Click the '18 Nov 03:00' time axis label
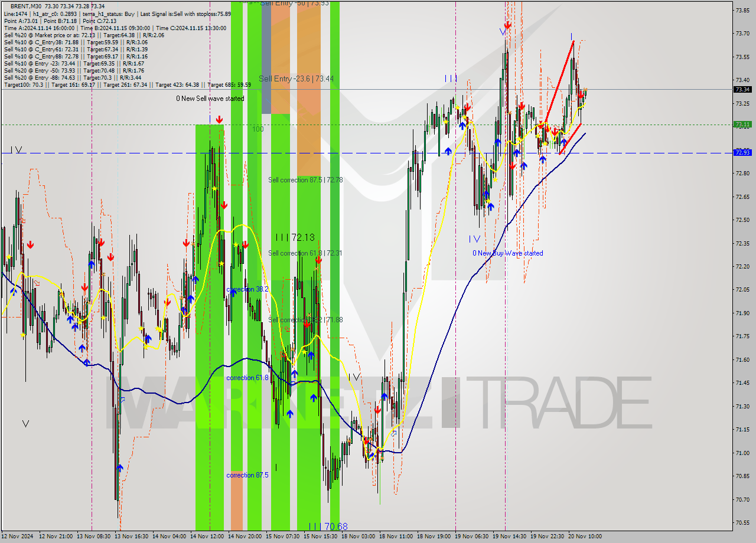This screenshot has height=543, width=756. tap(359, 537)
